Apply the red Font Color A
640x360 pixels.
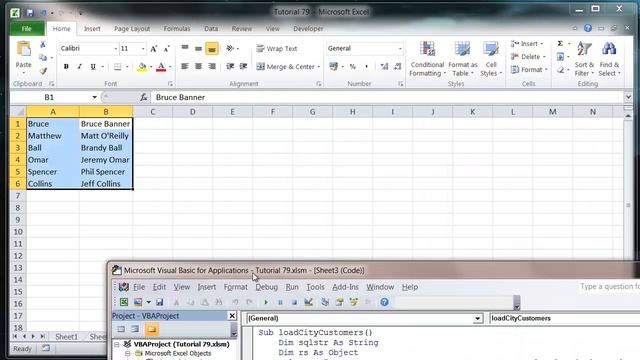(x=161, y=67)
